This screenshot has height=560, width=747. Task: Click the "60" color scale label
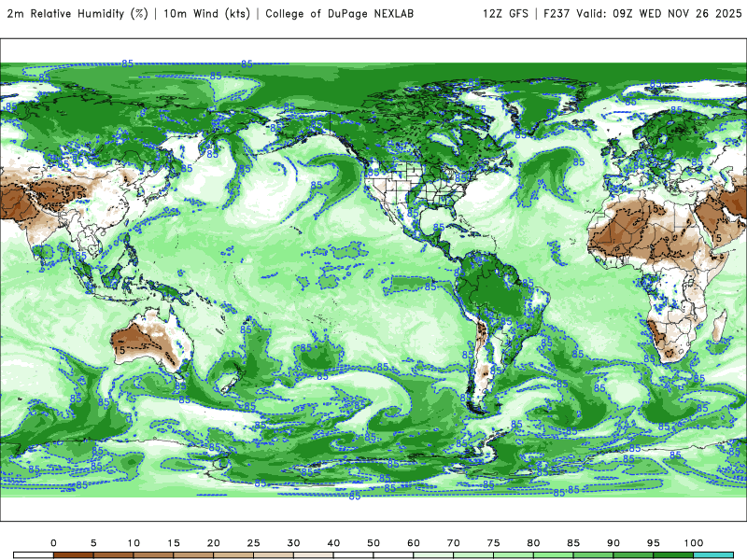point(414,543)
